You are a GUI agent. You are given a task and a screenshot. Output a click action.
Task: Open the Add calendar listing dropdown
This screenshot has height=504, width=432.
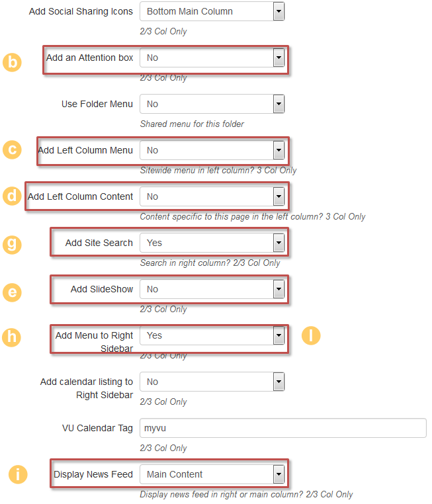(212, 382)
